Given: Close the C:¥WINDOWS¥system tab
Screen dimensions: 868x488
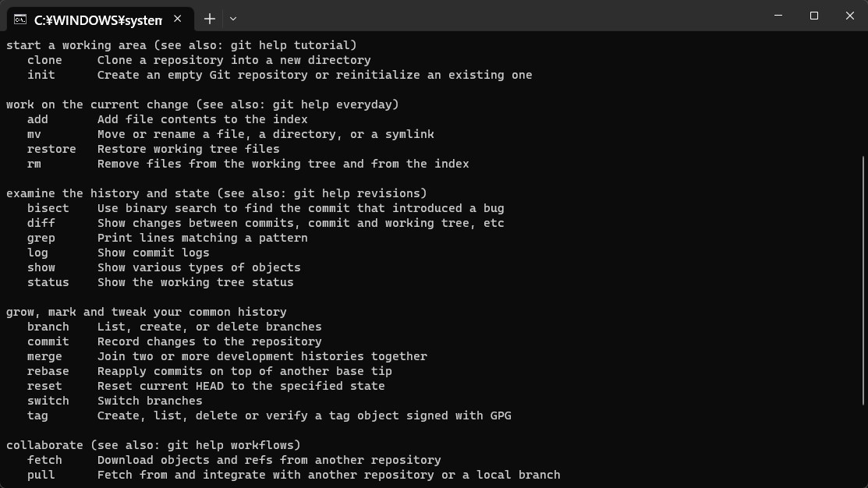Looking at the screenshot, I should click(x=178, y=19).
